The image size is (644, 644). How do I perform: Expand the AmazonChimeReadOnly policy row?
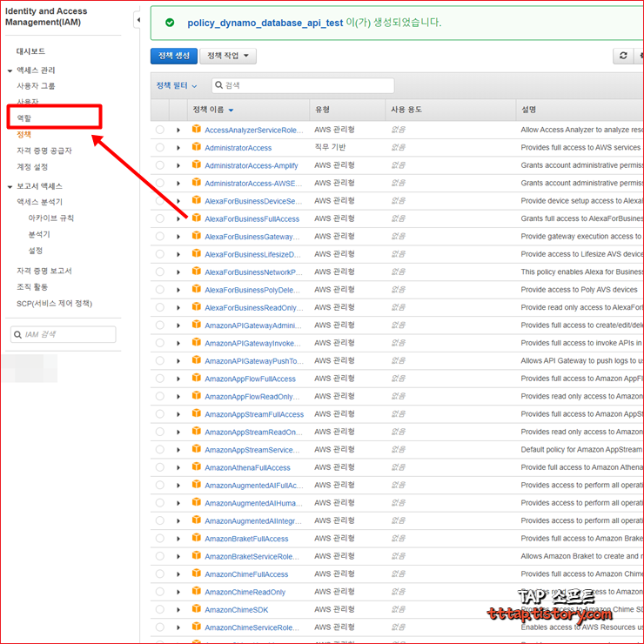pyautogui.click(x=178, y=593)
